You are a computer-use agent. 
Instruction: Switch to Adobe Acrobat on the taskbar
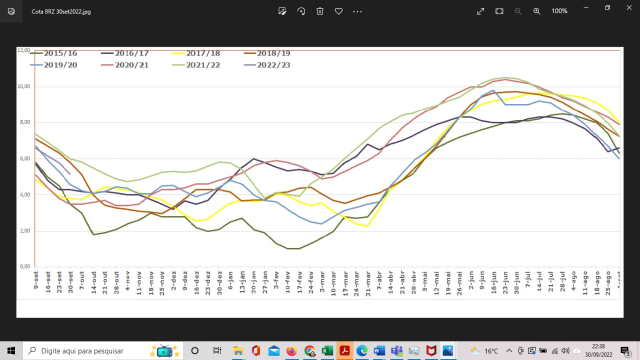344,351
